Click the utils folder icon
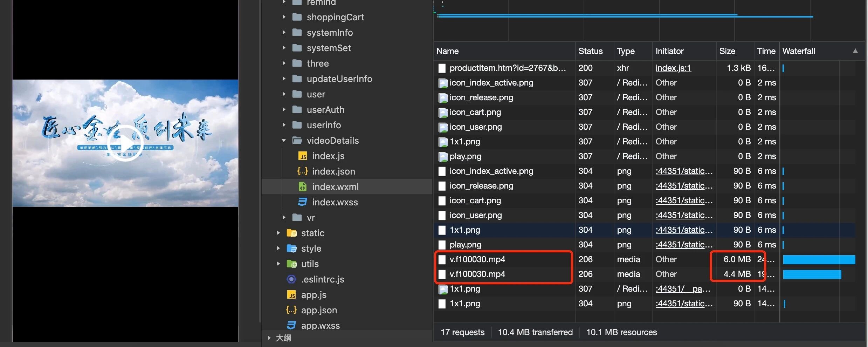868x347 pixels. [291, 264]
